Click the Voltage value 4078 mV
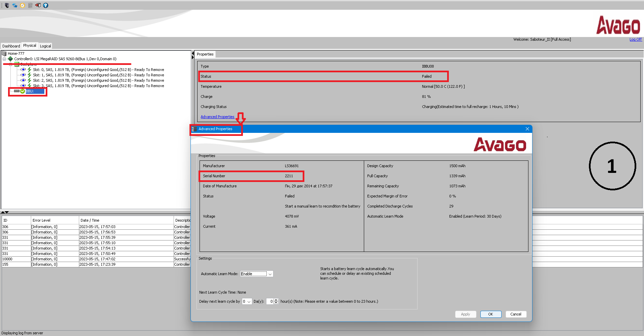The width and height of the screenshot is (644, 336). [x=292, y=216]
